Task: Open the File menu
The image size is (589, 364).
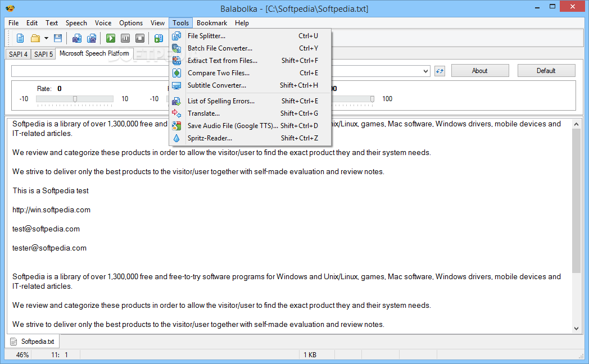Action: click(13, 23)
